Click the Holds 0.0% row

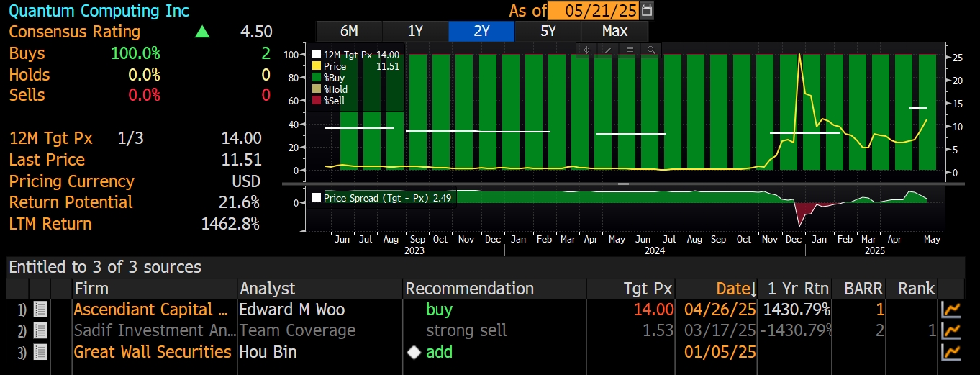point(140,74)
